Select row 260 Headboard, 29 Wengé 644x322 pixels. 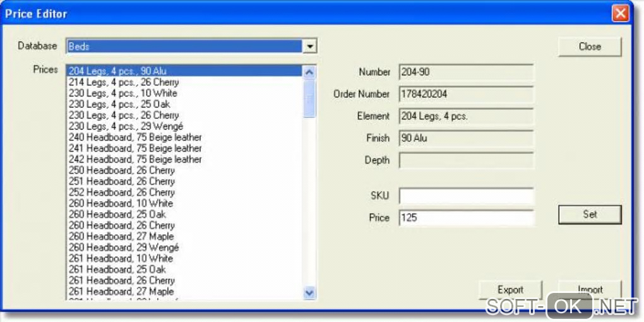point(185,247)
